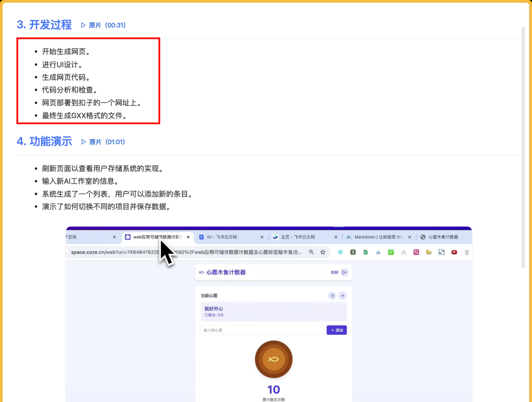The height and width of the screenshot is (402, 532).
Task: Click text 系统生成了一个列表，用户可以添加新的条目。
Action: click(117, 194)
